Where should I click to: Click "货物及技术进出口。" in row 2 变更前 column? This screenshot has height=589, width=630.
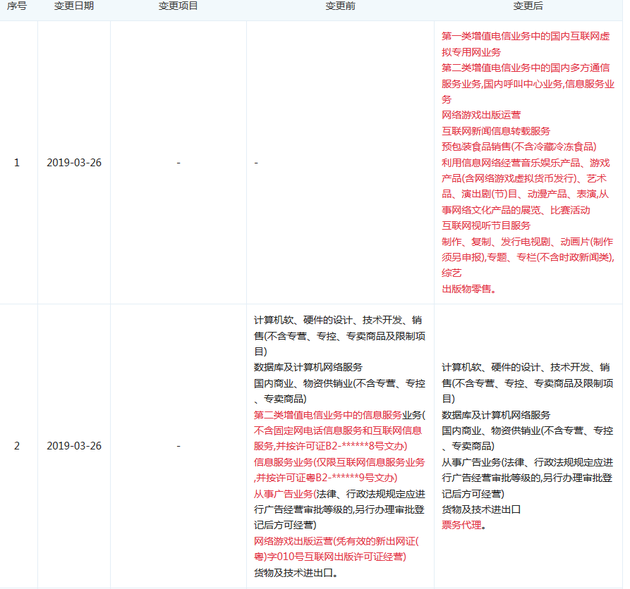pos(295,573)
